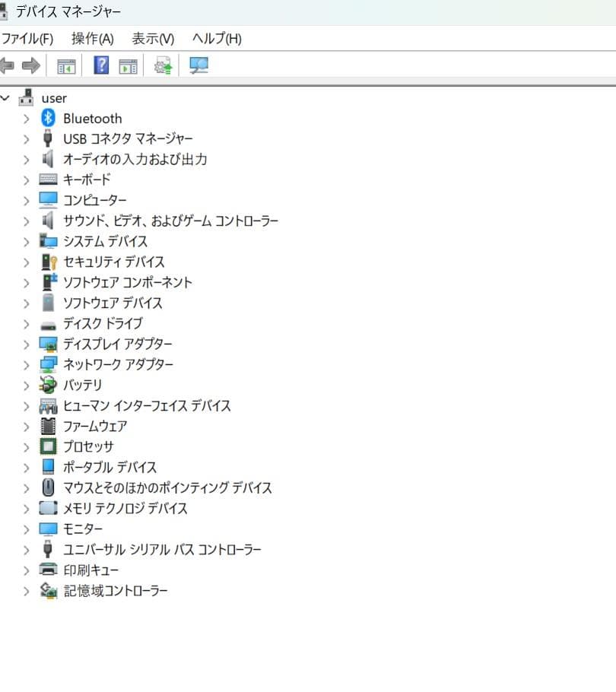Click the Show/Hide Console Tree toolbar icon
616x692 pixels.
(x=65, y=66)
